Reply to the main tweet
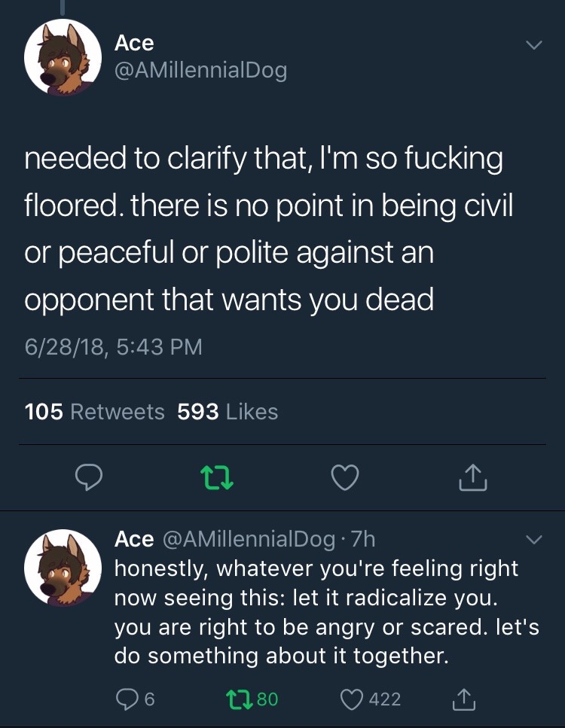565x728 pixels. (x=89, y=477)
